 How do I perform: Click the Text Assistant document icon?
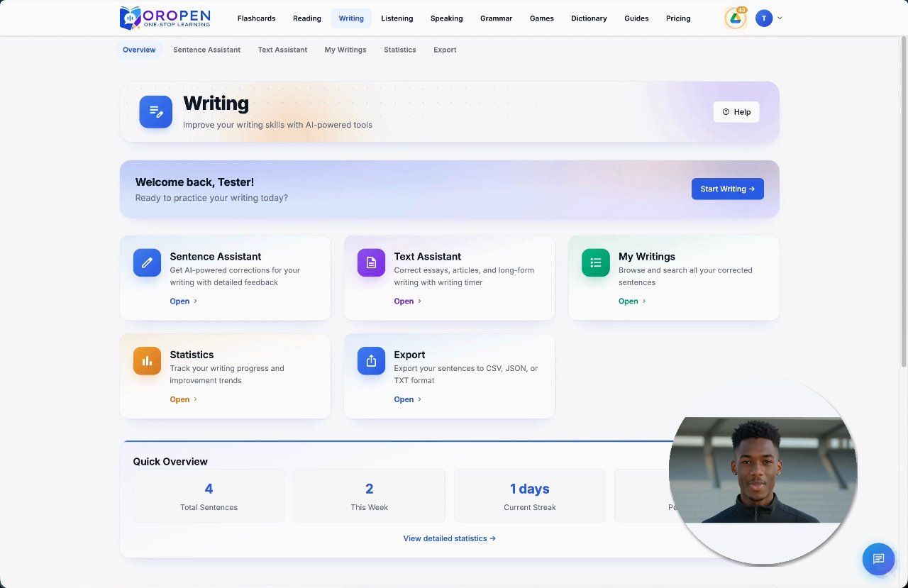[x=371, y=262]
